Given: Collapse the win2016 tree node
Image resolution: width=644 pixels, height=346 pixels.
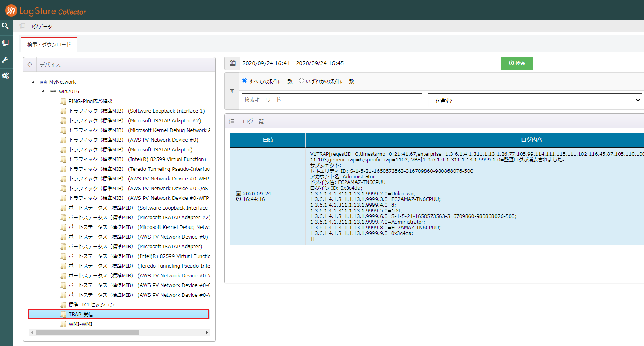Looking at the screenshot, I should 43,92.
